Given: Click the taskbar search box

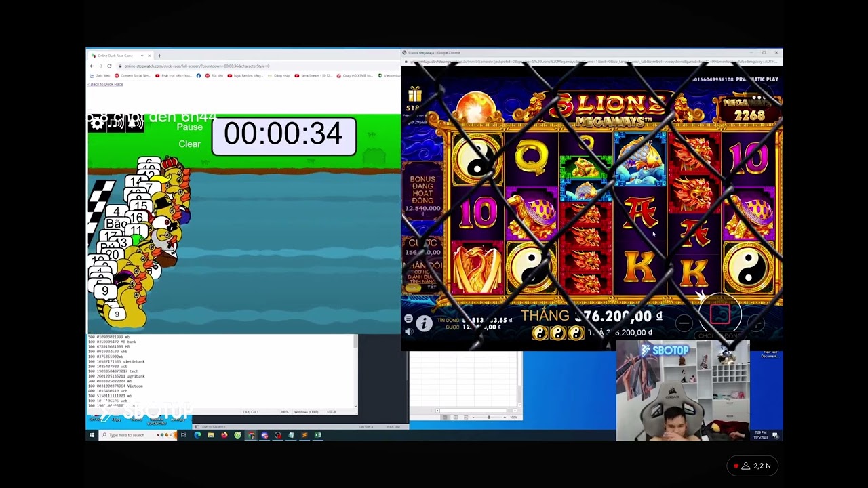Looking at the screenshot, I should pos(138,435).
